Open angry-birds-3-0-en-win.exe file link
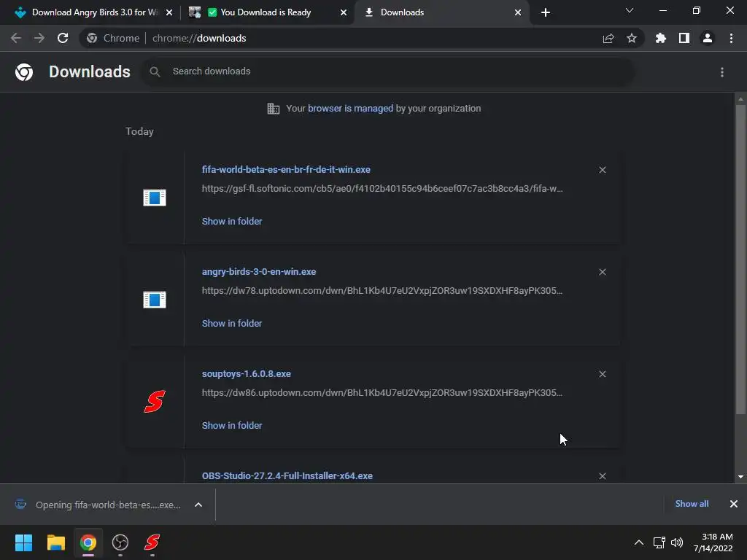 [x=259, y=272]
